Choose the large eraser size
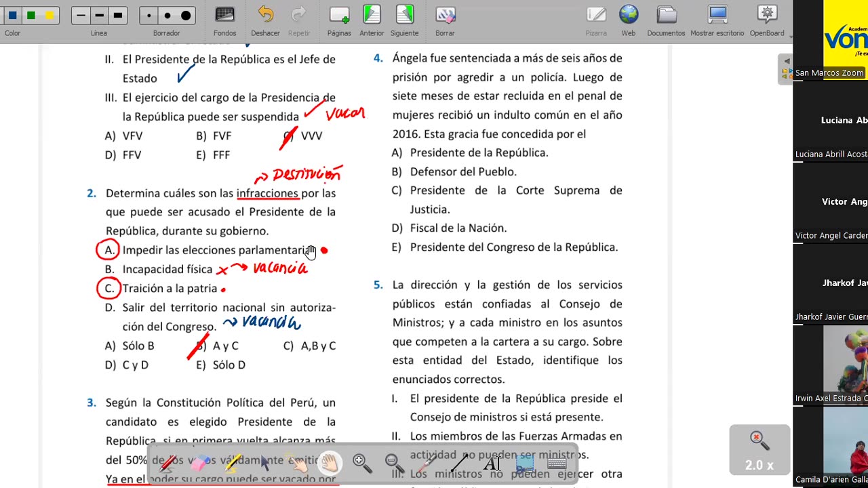 point(185,15)
